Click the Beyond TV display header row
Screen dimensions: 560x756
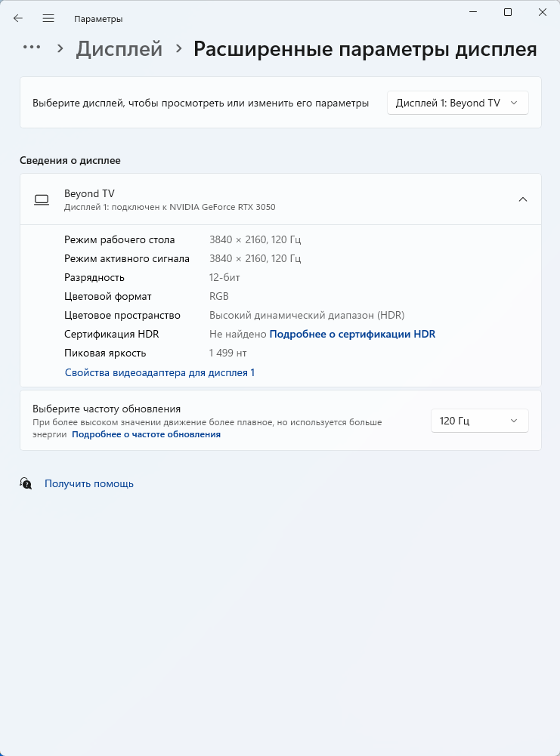280,199
